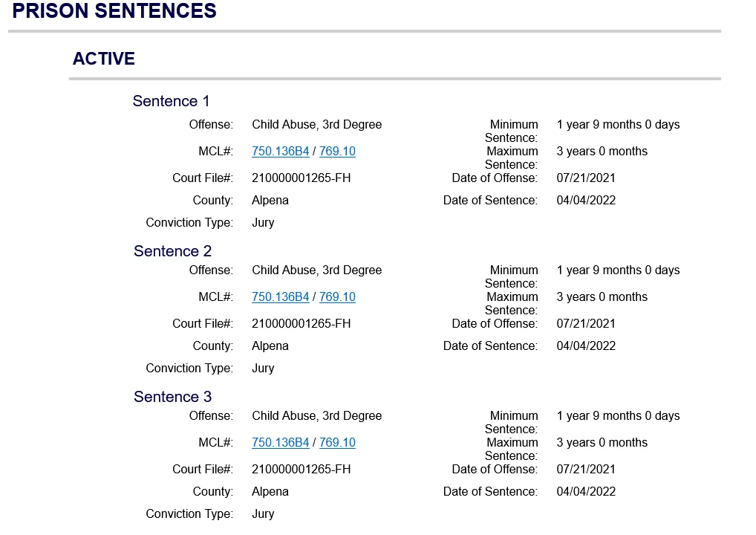Click the 750.136B4 statute link in Sentence 2
Screen dimensions: 756x535
(280, 297)
